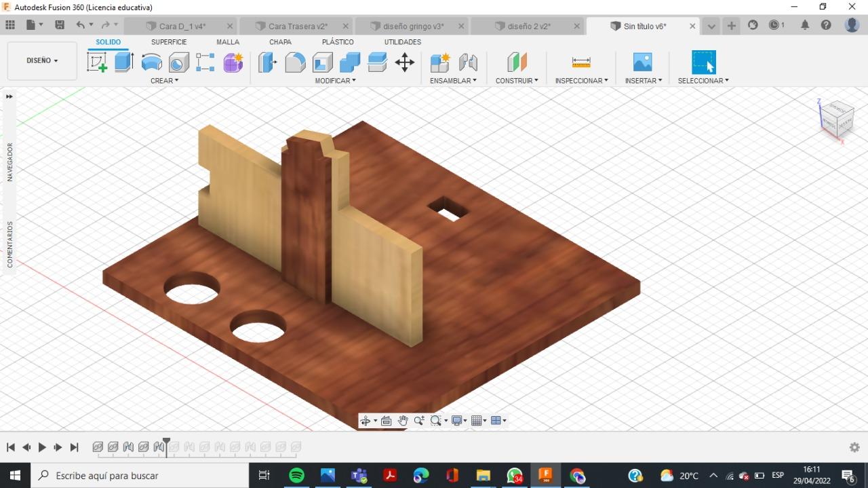Jump to timeline end

pyautogui.click(x=75, y=447)
